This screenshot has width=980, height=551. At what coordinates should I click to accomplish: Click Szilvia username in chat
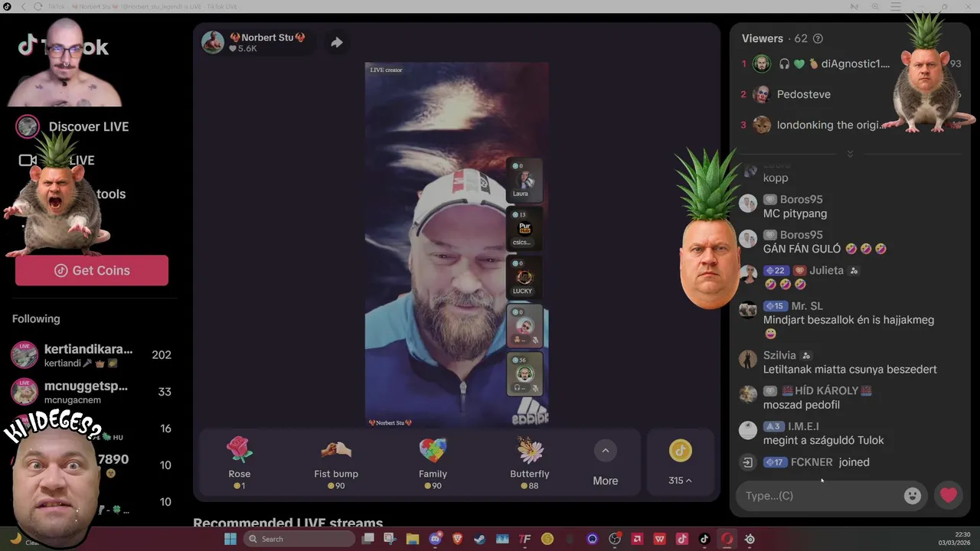(x=779, y=355)
